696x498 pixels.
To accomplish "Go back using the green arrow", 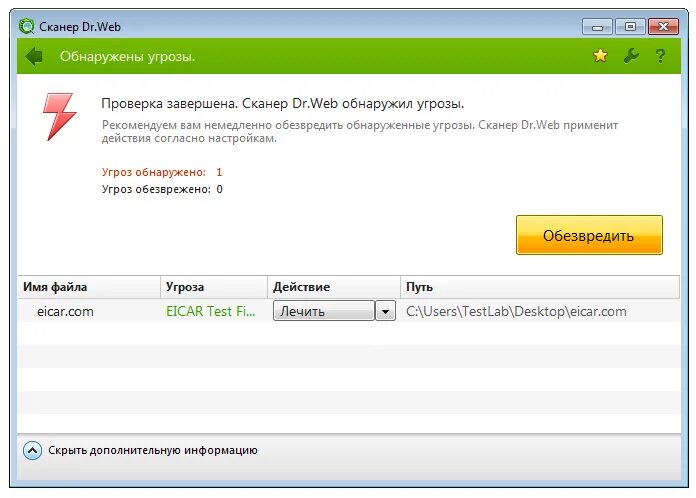I will click(34, 56).
